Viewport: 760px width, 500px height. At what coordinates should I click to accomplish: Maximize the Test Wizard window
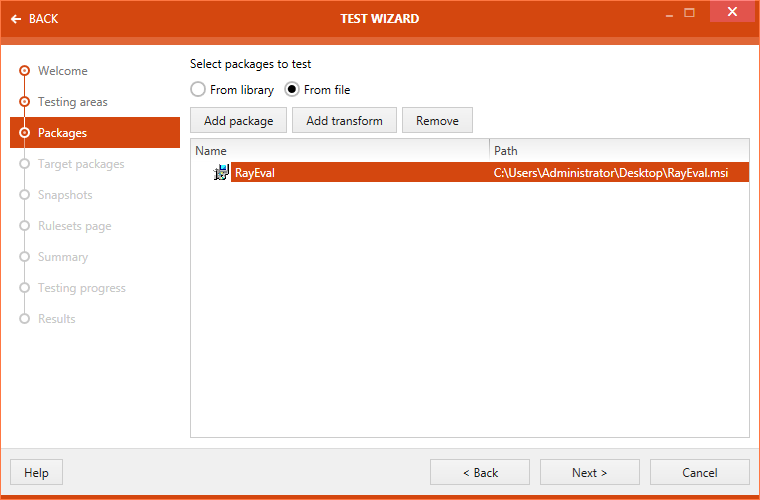[689, 13]
